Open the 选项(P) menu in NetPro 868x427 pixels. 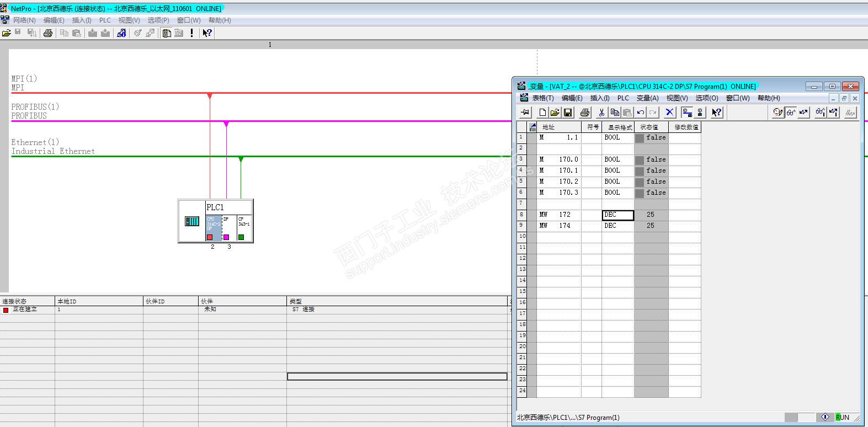tap(158, 20)
